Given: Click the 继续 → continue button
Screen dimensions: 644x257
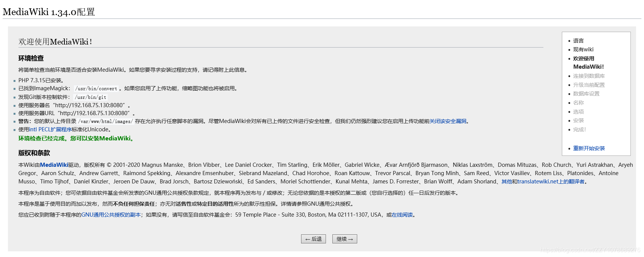Looking at the screenshot, I should point(344,239).
